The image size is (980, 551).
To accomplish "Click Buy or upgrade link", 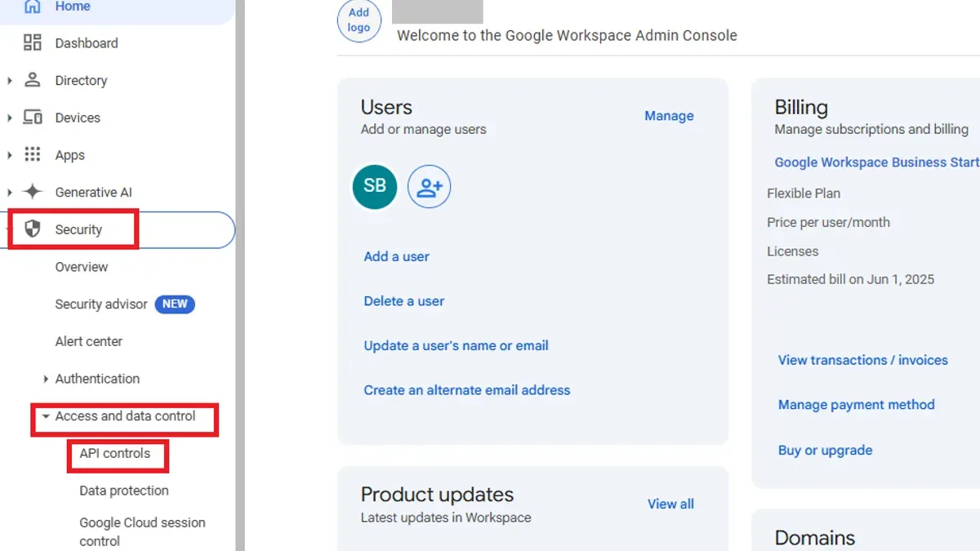I will 825,451.
